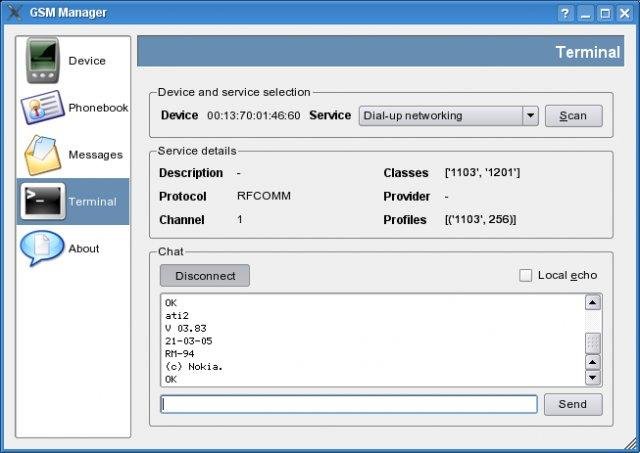Click the GSM Manager title bar app icon
The image size is (640, 453).
pyautogui.click(x=15, y=12)
